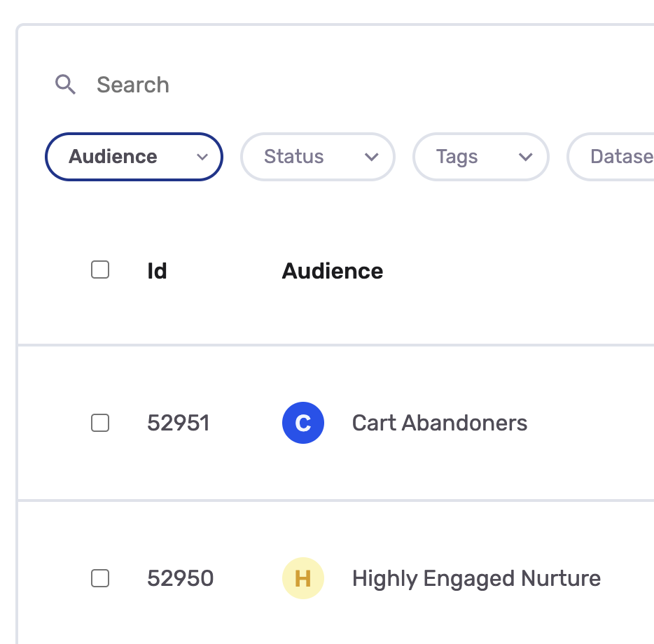Click the chevron arrow inside Audience filter
The width and height of the screenshot is (654, 644).
(x=202, y=157)
